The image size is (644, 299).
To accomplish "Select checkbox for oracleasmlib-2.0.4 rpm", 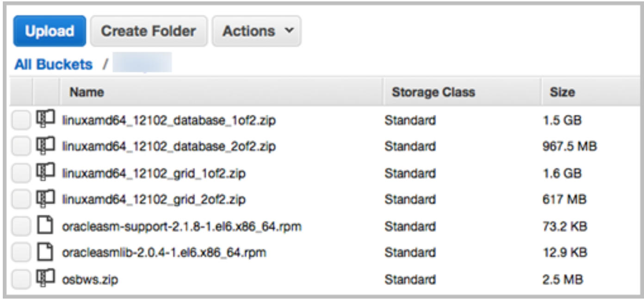I will 21,253.
